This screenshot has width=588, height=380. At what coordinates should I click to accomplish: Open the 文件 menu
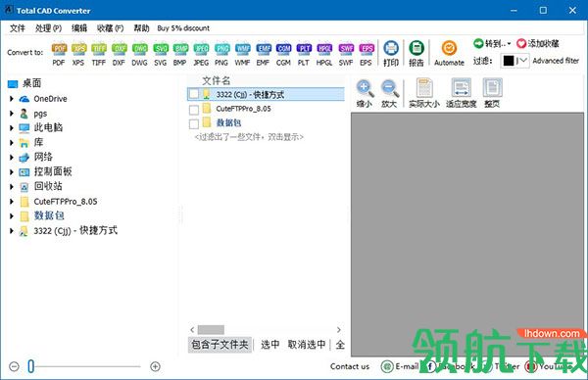(x=18, y=28)
